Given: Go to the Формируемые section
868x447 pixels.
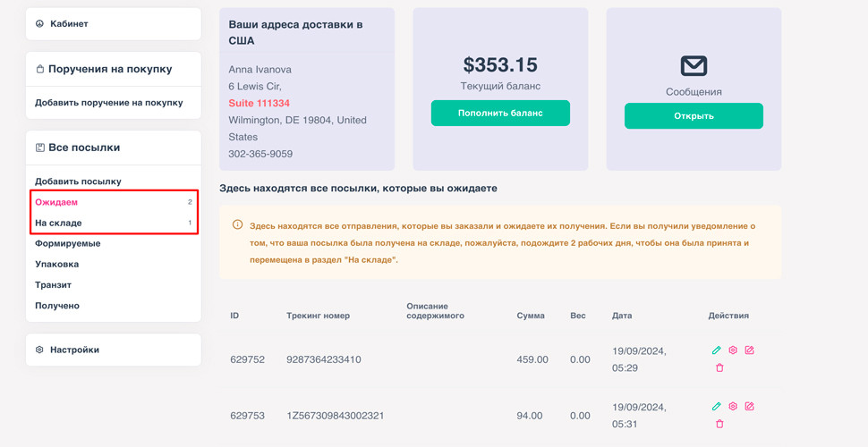Looking at the screenshot, I should [67, 243].
